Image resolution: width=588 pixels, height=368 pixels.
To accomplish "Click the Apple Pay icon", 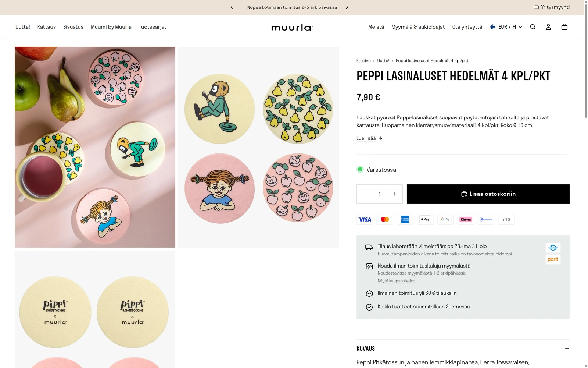I will (x=425, y=219).
